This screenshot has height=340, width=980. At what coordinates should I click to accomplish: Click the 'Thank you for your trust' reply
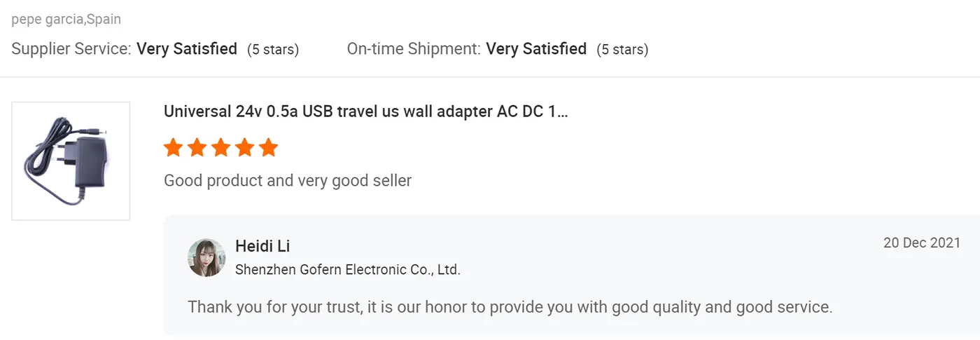point(510,307)
